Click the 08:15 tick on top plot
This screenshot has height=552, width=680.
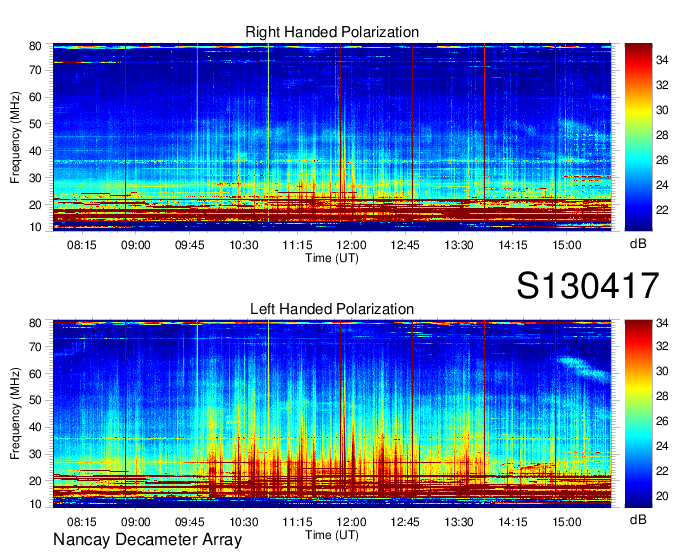pyautogui.click(x=82, y=245)
